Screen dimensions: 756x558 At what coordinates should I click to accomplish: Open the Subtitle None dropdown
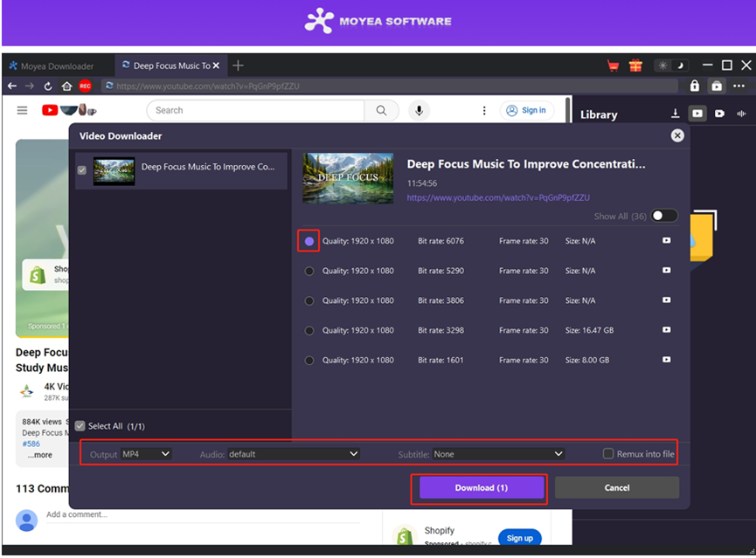498,454
